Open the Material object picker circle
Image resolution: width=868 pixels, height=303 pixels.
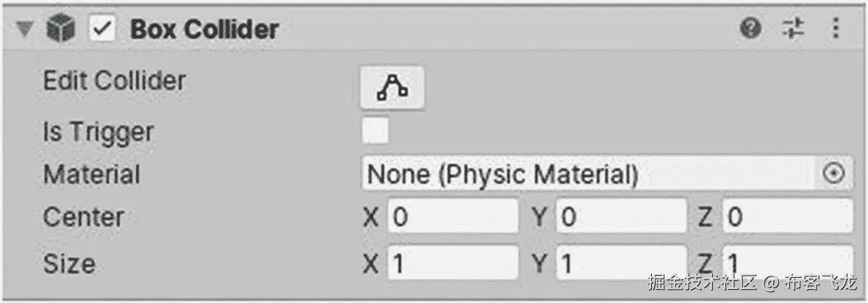(x=834, y=174)
